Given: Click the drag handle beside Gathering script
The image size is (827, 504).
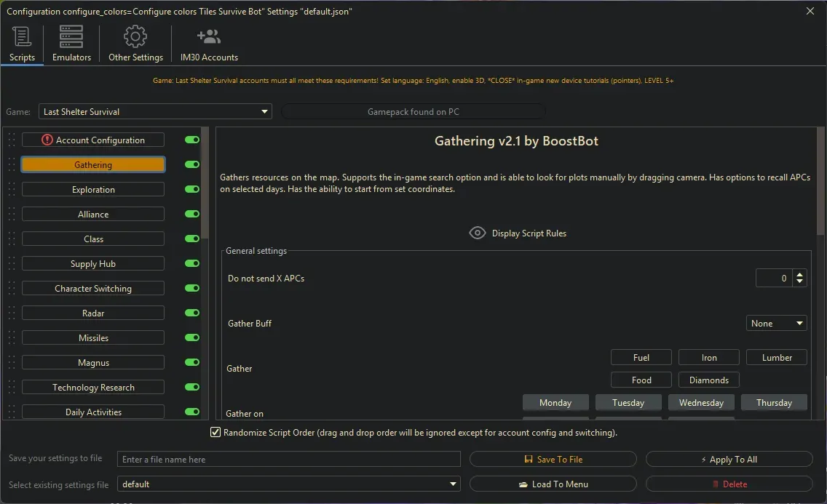Looking at the screenshot, I should point(12,165).
